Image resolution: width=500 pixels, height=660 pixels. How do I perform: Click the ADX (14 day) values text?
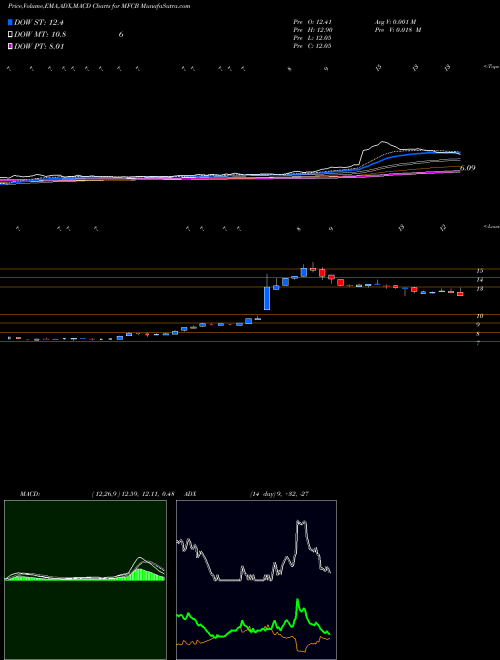coord(279,494)
